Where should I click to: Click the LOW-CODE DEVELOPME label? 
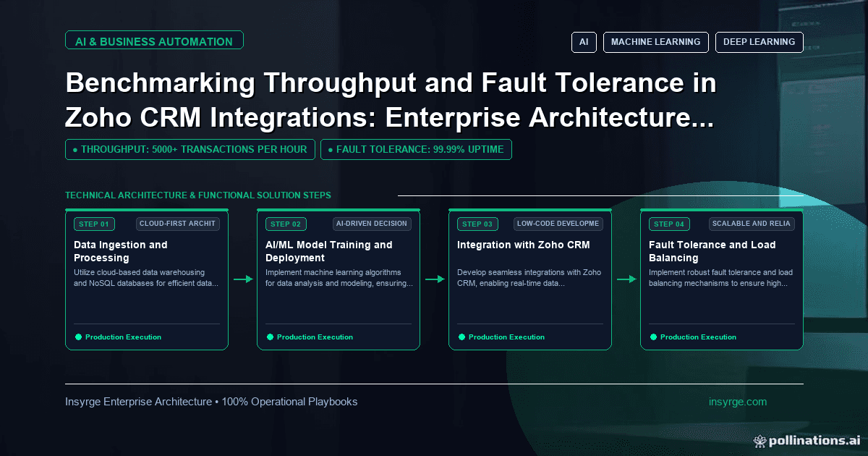(558, 224)
